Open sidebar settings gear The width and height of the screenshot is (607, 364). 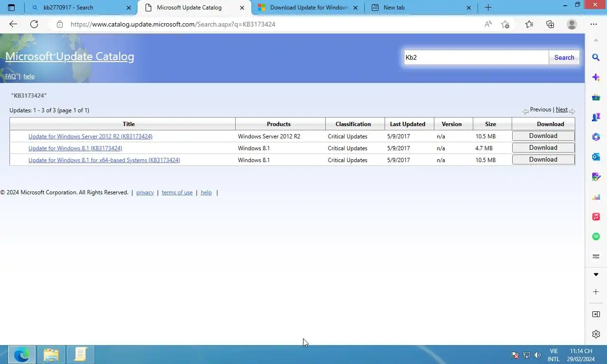pyautogui.click(x=596, y=334)
